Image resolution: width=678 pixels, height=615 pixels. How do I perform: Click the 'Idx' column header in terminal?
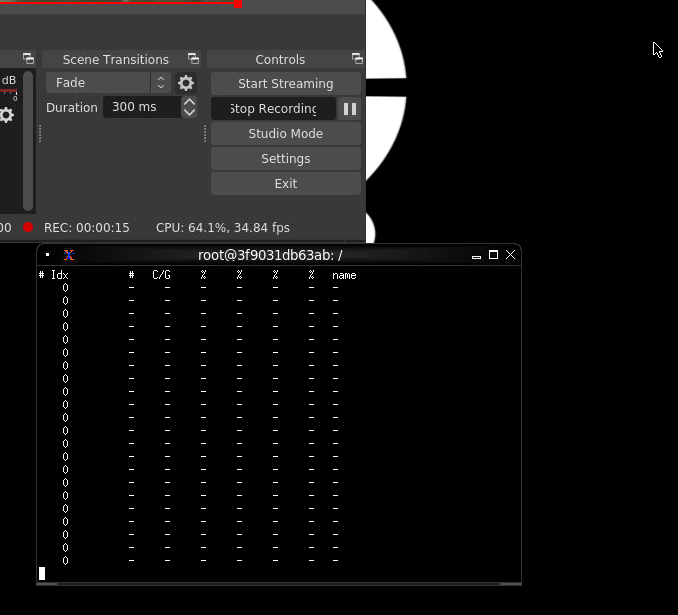[60, 275]
